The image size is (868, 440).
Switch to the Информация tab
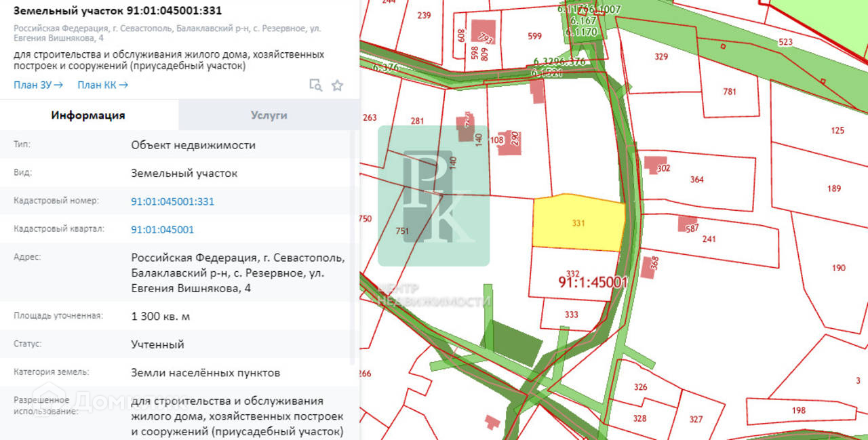pos(88,115)
